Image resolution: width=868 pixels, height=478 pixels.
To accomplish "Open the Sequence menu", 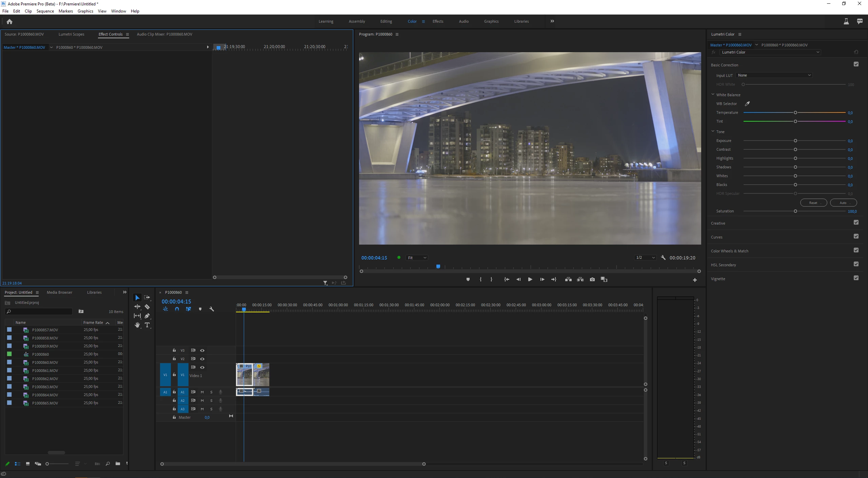I will [x=45, y=11].
